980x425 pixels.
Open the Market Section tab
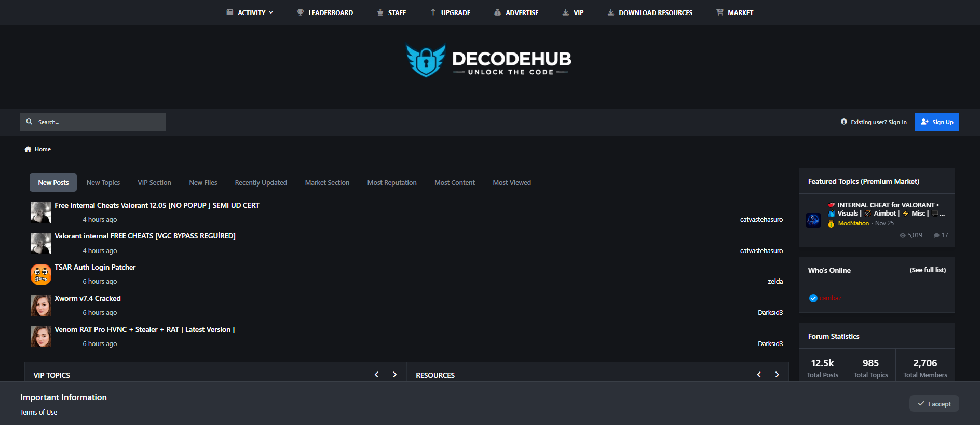point(327,182)
